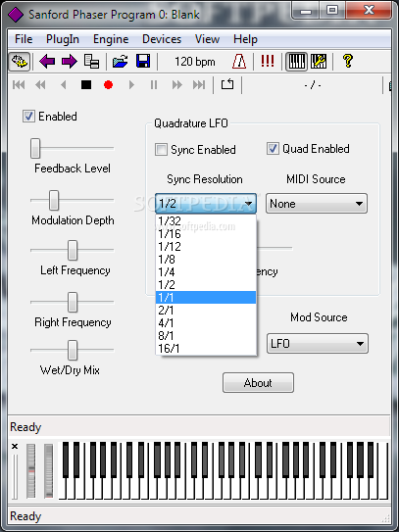399x532 pixels.
Task: Toggle the keyboard display icon
Action: [296, 62]
